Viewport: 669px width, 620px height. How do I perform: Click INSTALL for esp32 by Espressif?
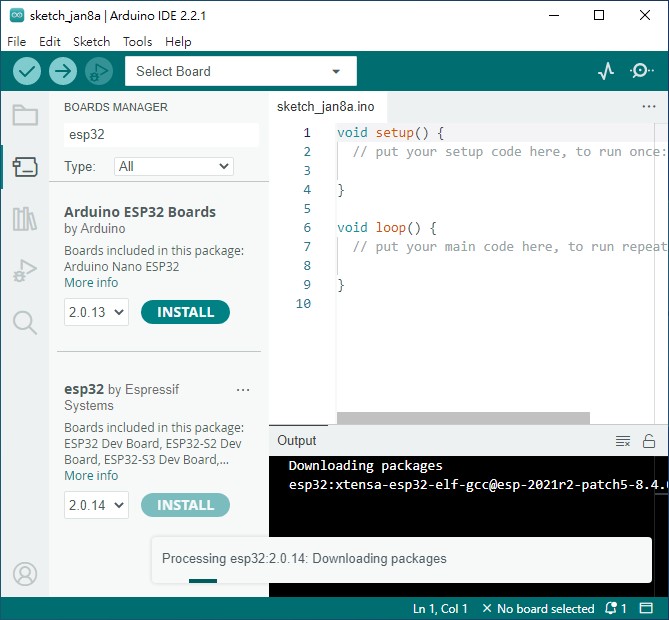(185, 505)
